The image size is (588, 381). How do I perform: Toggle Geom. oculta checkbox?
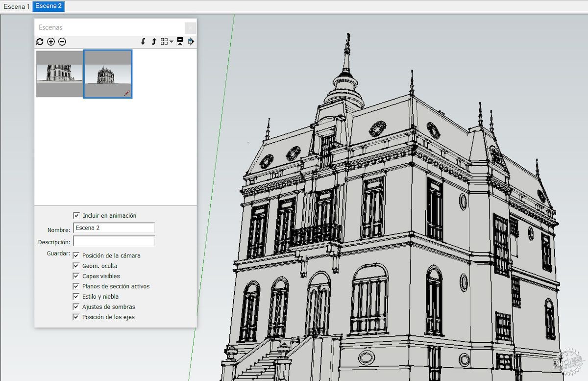(76, 266)
